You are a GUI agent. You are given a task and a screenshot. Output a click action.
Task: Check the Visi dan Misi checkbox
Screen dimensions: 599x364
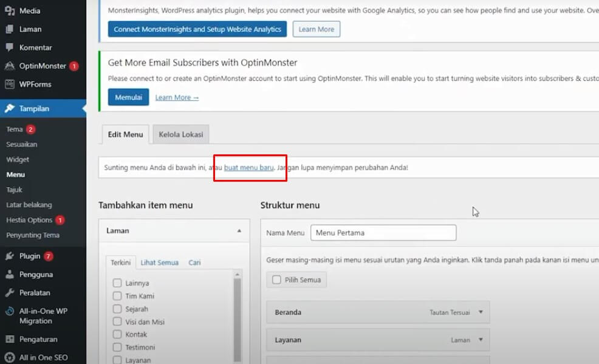[117, 321]
